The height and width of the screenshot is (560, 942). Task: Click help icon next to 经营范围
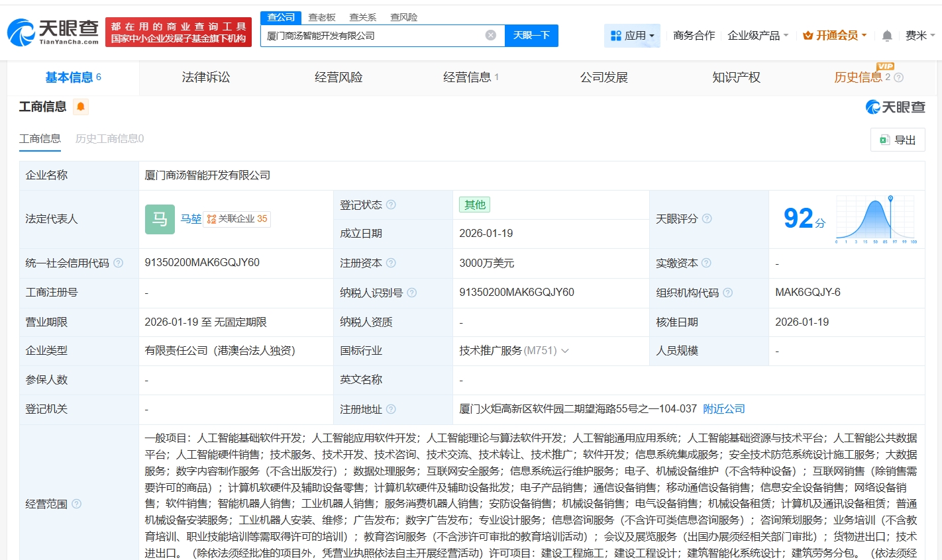point(76,504)
